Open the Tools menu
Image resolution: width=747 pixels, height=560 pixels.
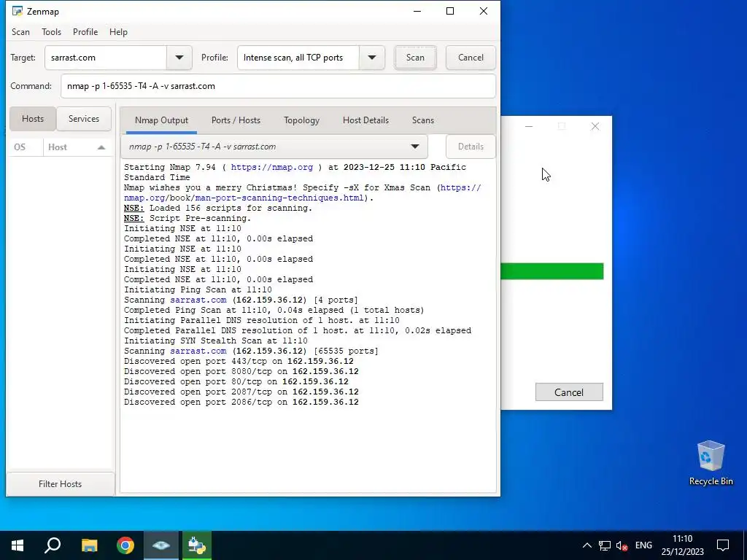coord(52,32)
